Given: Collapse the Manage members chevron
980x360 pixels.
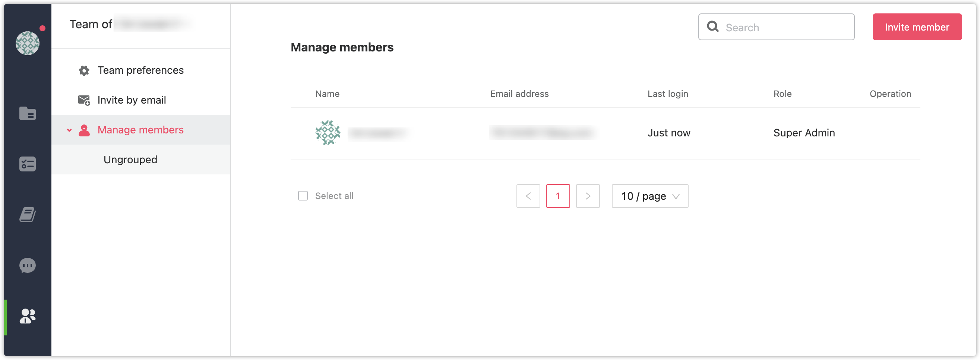Looking at the screenshot, I should click(x=69, y=130).
